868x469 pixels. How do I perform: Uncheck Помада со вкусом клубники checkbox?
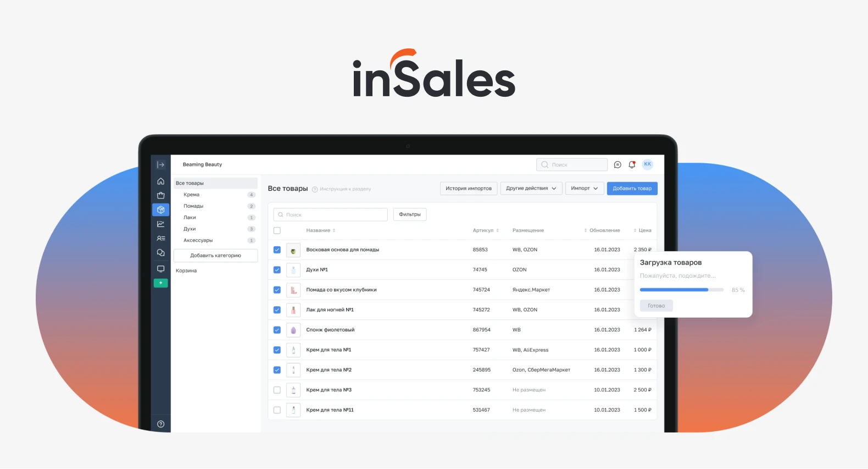277,290
